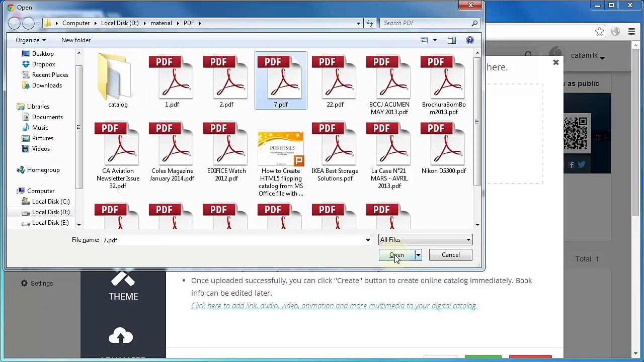Open the Pictures library
Screen dimensions: 644x362
(x=42, y=138)
